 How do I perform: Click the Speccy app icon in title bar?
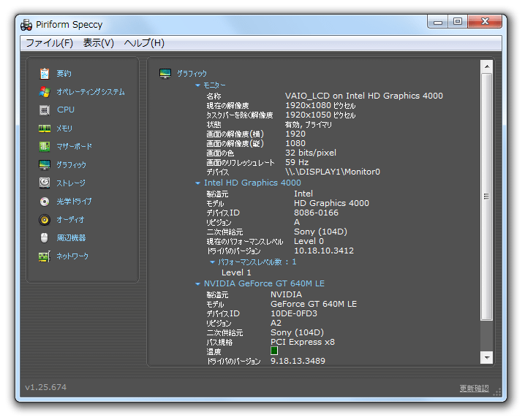point(26,25)
